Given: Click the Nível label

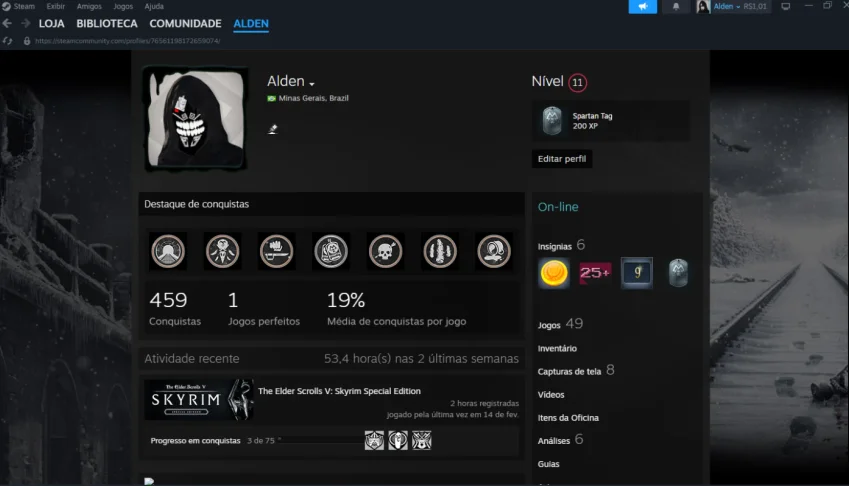Looking at the screenshot, I should (x=547, y=81).
